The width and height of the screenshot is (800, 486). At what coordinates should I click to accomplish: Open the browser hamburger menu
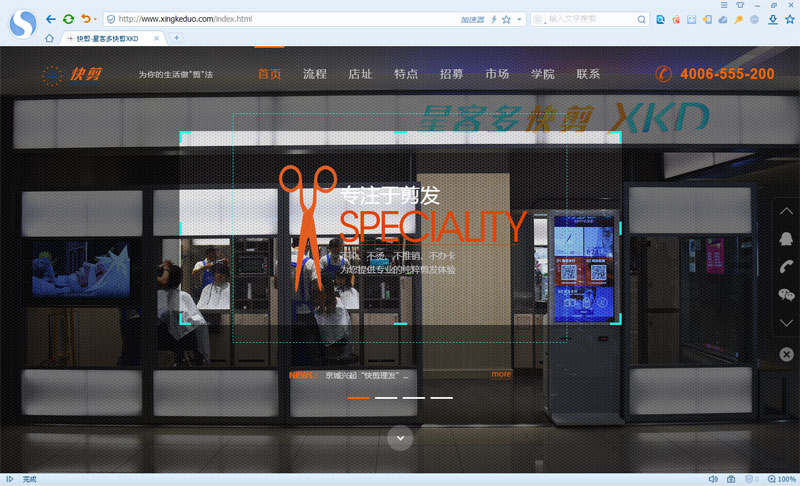[x=724, y=5]
